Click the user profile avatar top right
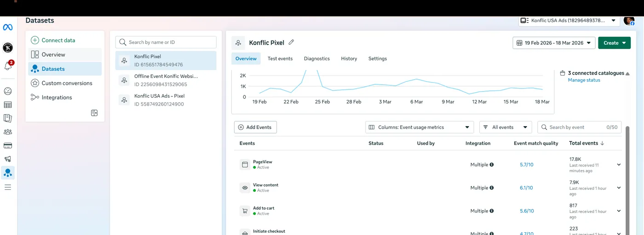644x235 pixels. click(629, 21)
